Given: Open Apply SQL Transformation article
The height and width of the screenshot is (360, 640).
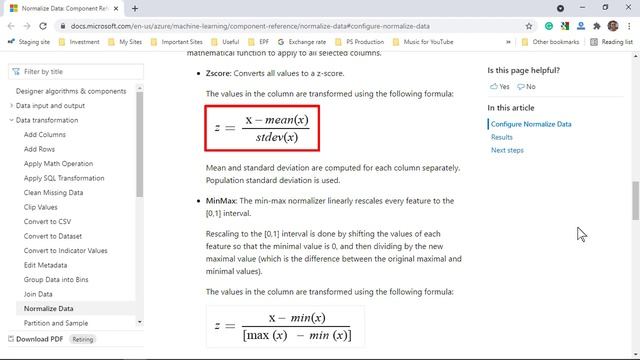Looking at the screenshot, I should [64, 178].
